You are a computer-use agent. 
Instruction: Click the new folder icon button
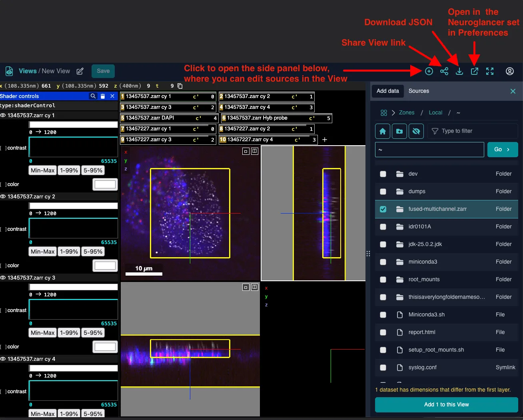(399, 131)
